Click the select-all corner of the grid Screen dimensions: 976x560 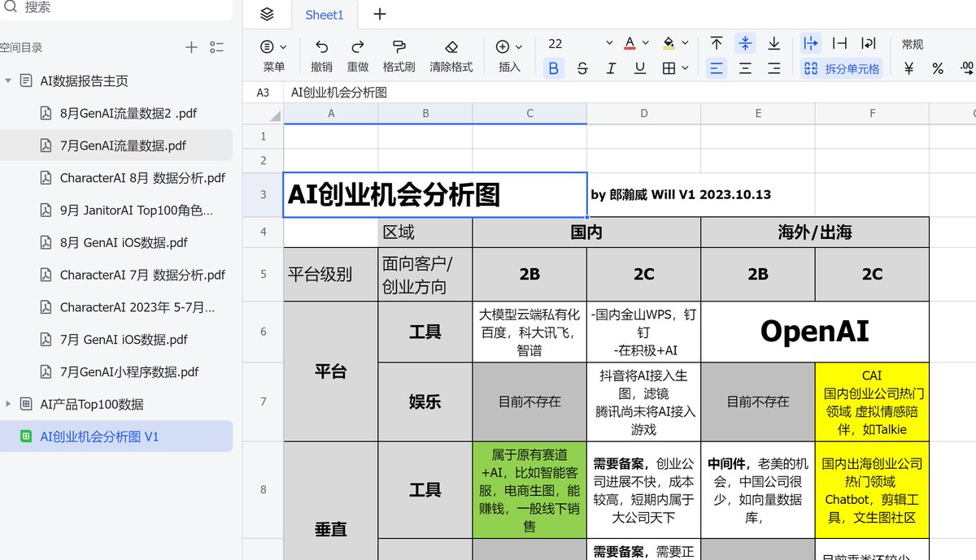coord(263,114)
